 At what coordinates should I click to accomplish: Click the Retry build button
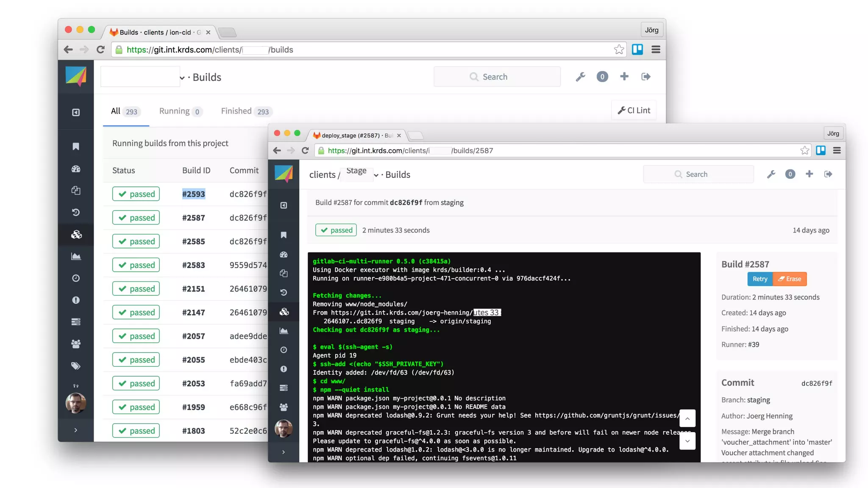(x=759, y=279)
